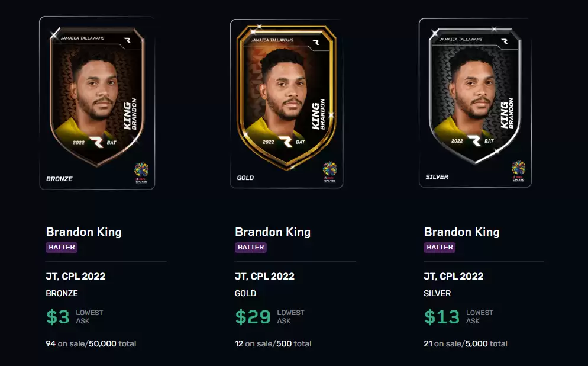Click the CPL T20 logo on Gold card
Screen dimensions: 588x366
click(329, 172)
